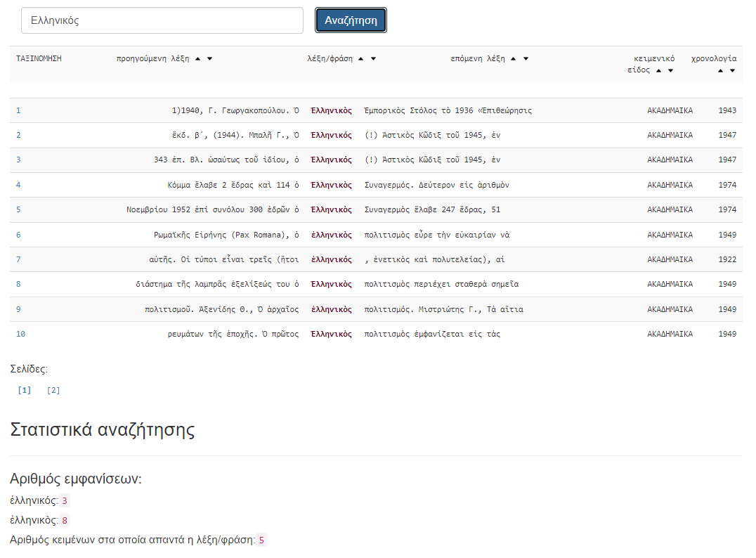756x558 pixels.
Task: Sort χρονολογία descending with down arrow
Action: (732, 71)
